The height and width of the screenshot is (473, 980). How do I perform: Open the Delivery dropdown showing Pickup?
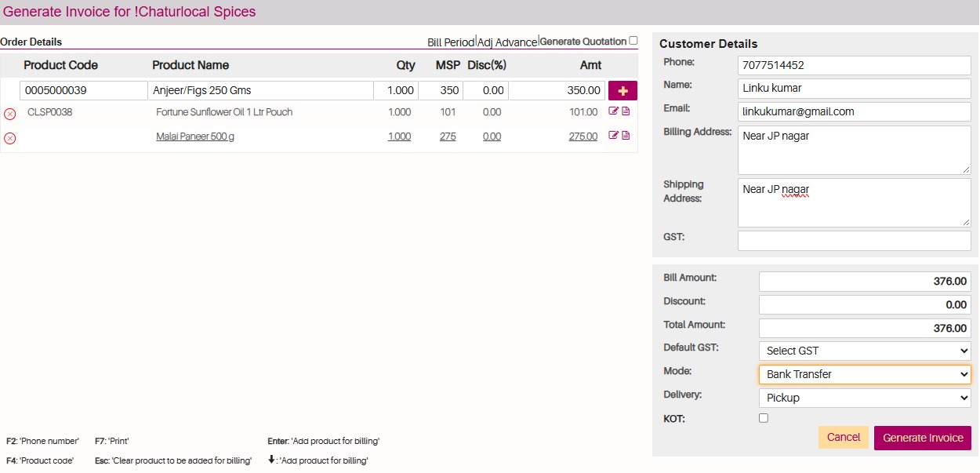click(x=865, y=398)
